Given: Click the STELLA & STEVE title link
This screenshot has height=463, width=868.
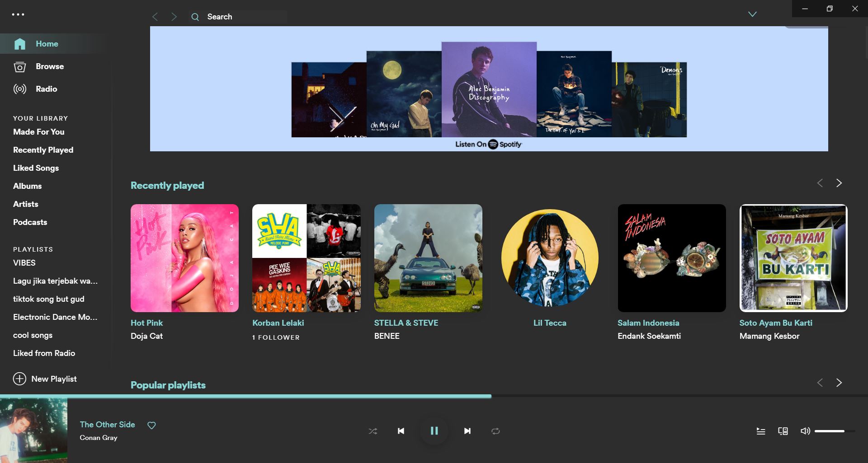Looking at the screenshot, I should pos(406,323).
